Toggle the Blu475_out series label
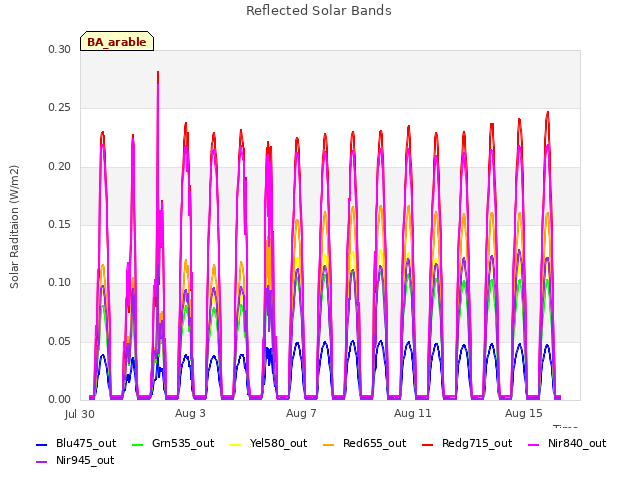The image size is (640, 480). 86,443
